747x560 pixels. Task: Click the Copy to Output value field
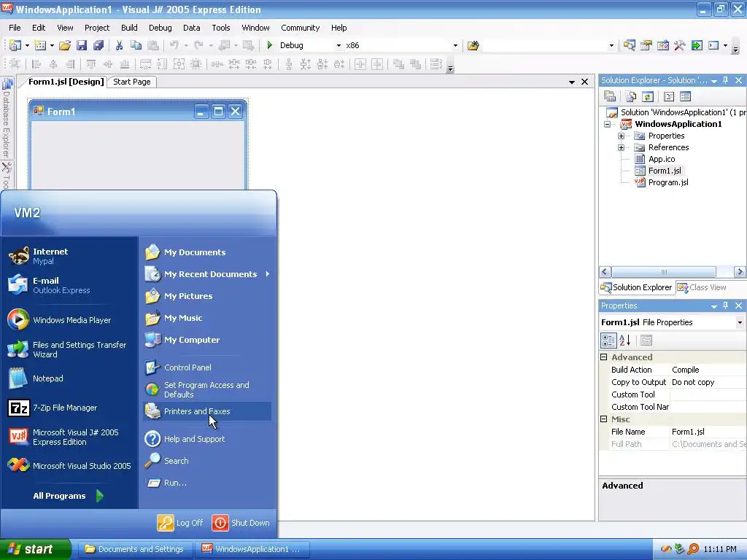point(708,382)
